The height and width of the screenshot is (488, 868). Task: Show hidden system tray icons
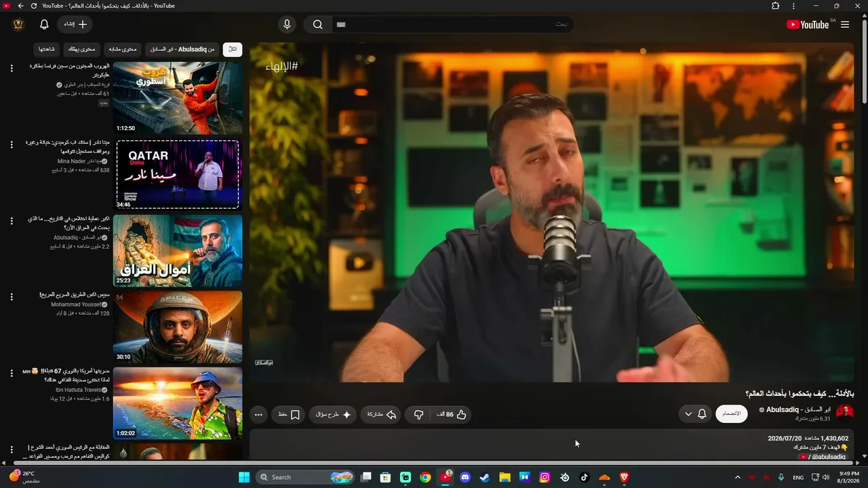[738, 477]
